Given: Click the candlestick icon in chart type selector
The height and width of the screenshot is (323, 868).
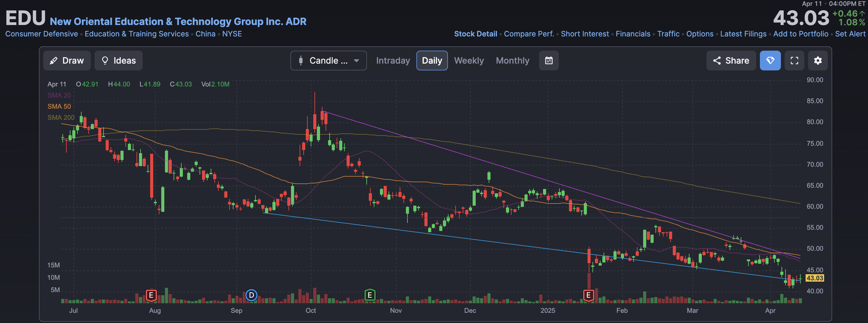Looking at the screenshot, I should pyautogui.click(x=301, y=61).
